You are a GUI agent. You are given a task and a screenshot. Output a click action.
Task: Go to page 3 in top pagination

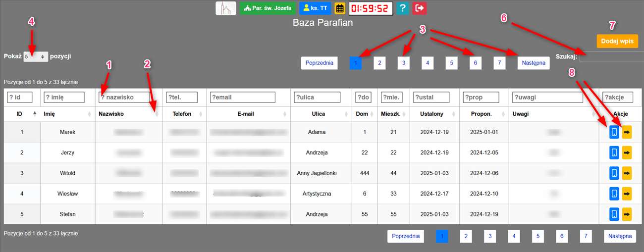point(403,63)
